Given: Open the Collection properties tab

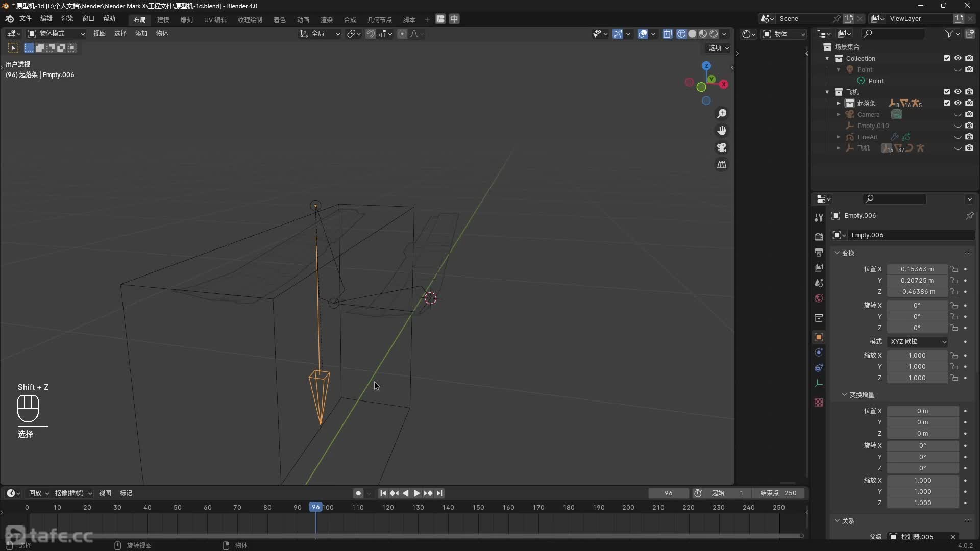Looking at the screenshot, I should coord(819,318).
